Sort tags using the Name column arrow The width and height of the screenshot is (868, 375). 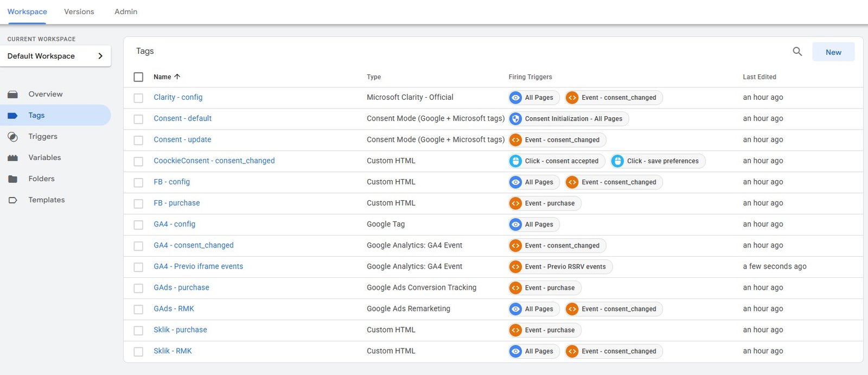coord(177,77)
